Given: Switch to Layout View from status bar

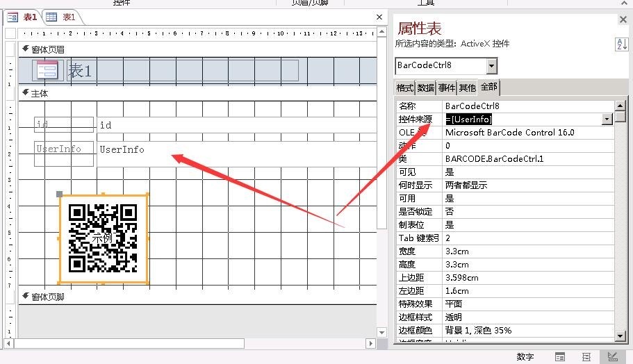Looking at the screenshot, I should pos(586,357).
